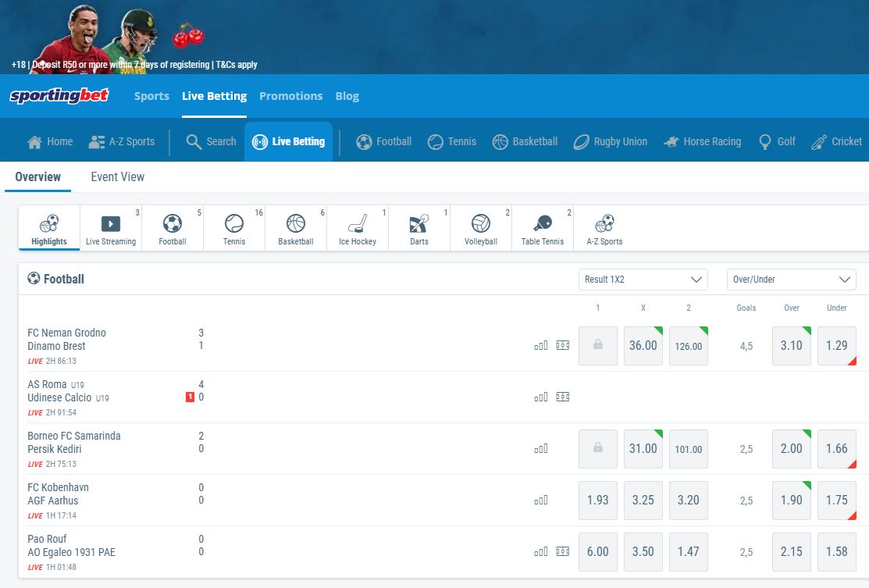Viewport: 869px width, 588px height.
Task: Select the Basketball sport filter icon
Action: click(x=296, y=228)
